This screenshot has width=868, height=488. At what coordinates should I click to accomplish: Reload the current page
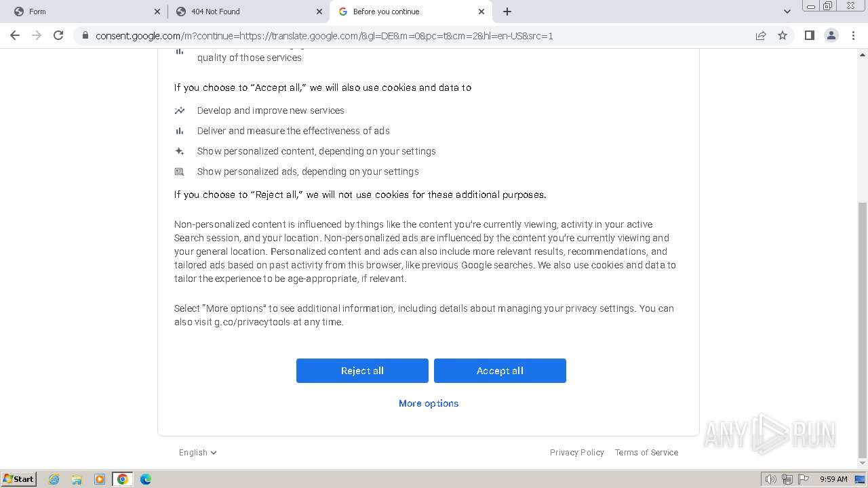(x=58, y=35)
